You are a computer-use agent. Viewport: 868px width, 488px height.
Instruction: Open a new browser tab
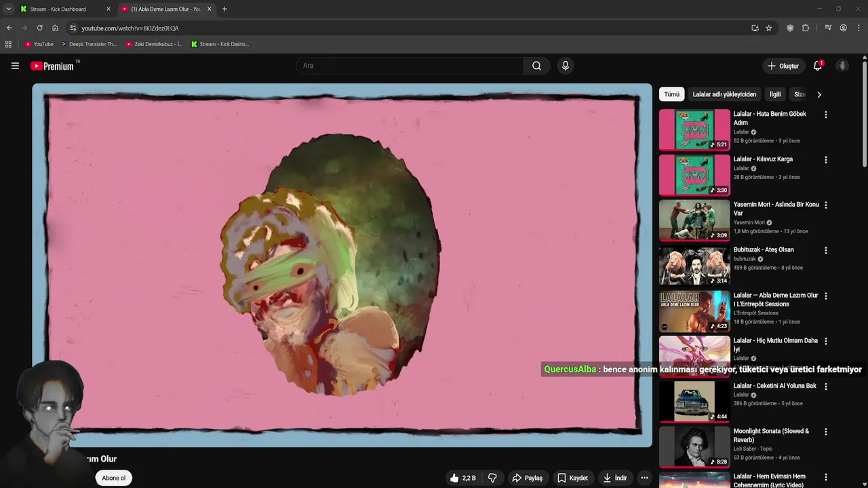[x=224, y=9]
